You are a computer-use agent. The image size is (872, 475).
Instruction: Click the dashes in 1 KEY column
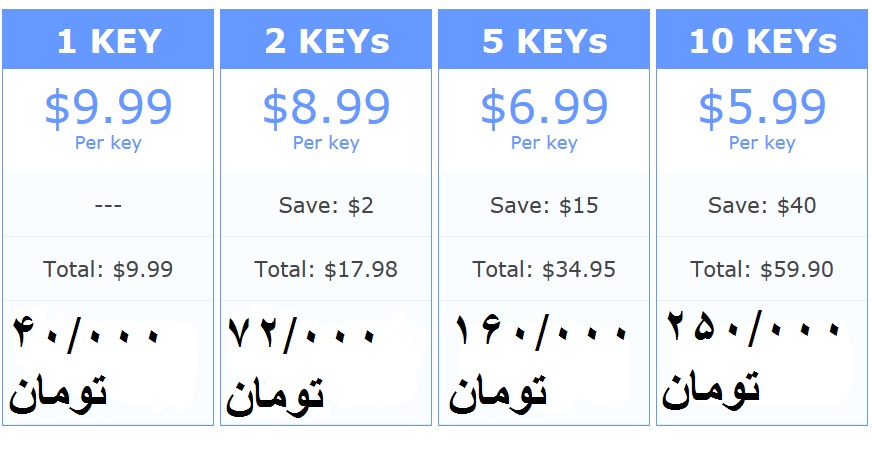click(108, 206)
